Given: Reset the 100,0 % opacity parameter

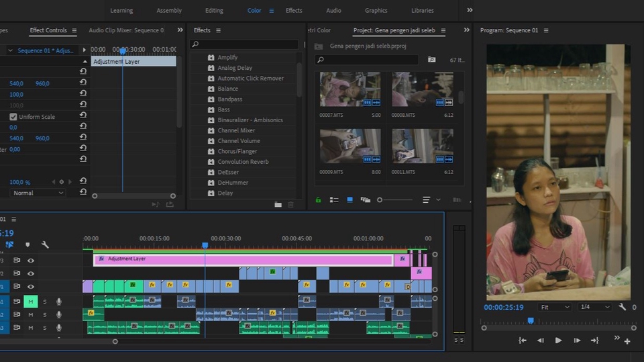Looking at the screenshot, I should [x=83, y=181].
